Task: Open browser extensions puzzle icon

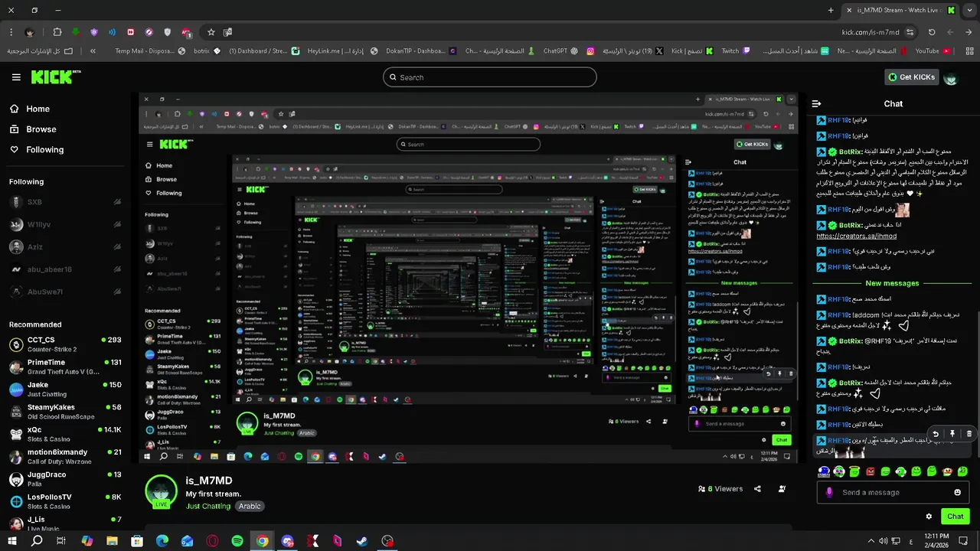Action: pos(57,32)
